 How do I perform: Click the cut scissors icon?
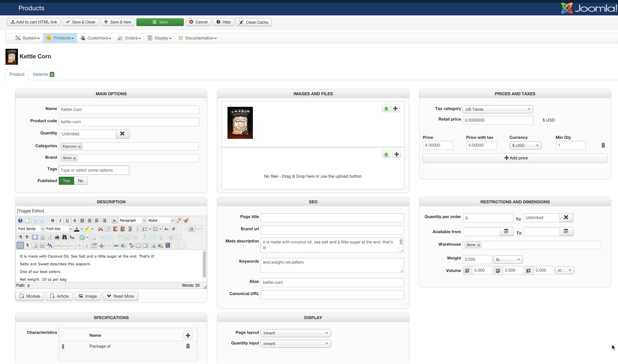pos(100,229)
